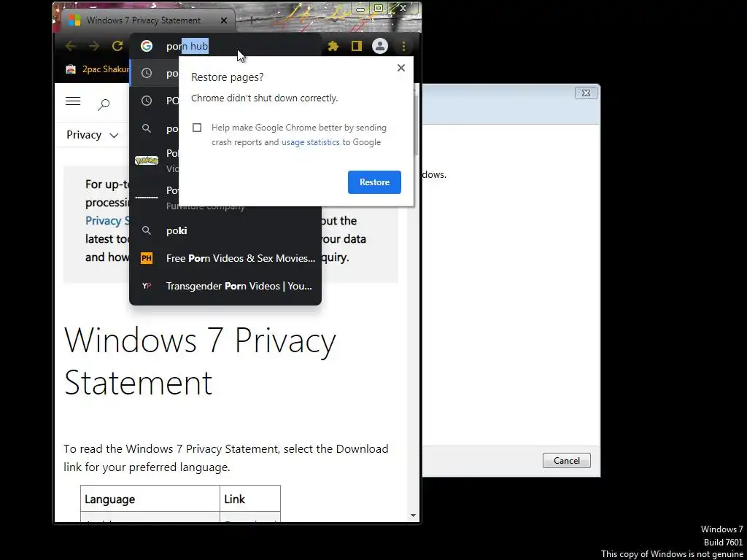Open the Chrome three-dot menu
The width and height of the screenshot is (747, 560).
click(x=403, y=46)
